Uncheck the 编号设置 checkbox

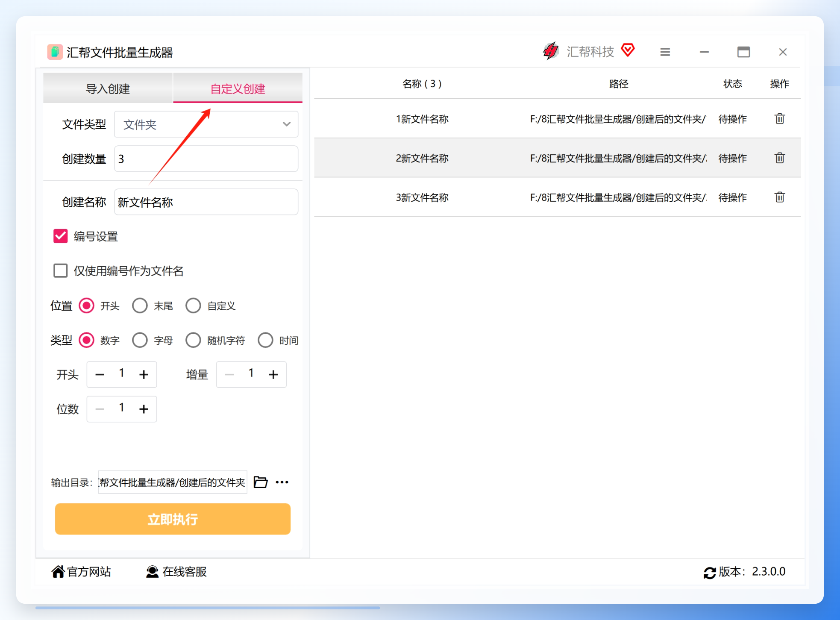point(60,236)
